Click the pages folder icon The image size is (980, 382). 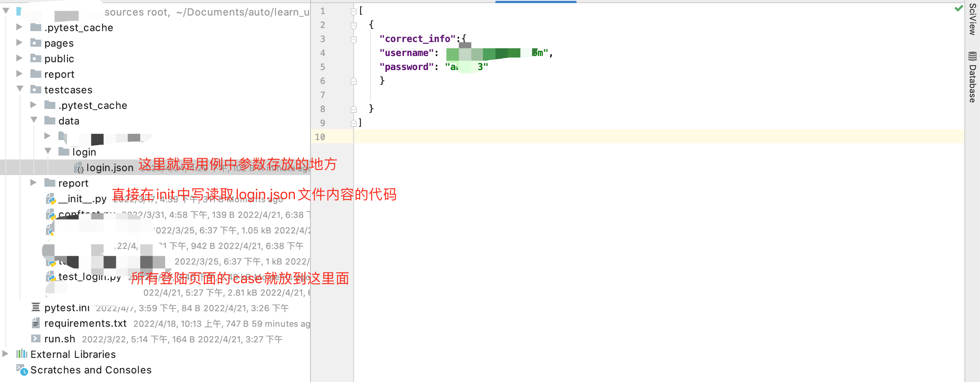[x=36, y=43]
